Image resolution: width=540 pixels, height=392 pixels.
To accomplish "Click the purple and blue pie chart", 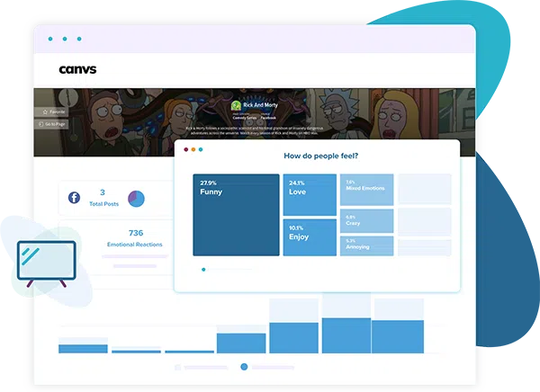I will [x=137, y=199].
